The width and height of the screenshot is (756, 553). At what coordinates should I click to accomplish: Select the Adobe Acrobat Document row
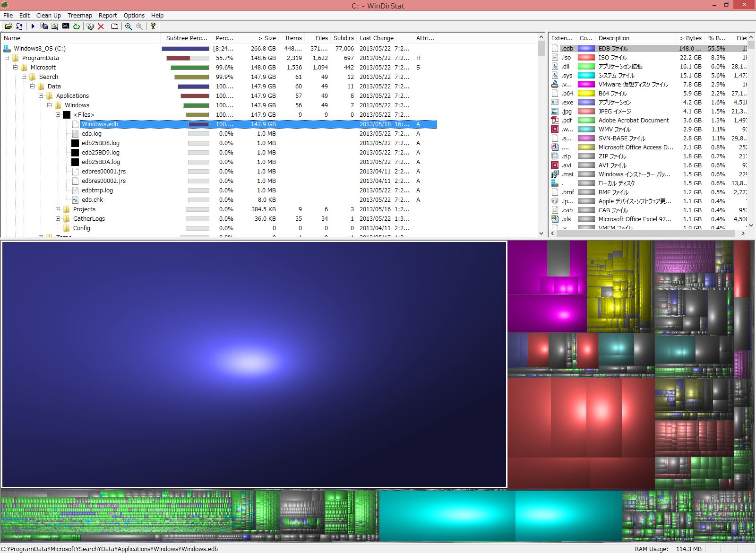649,120
